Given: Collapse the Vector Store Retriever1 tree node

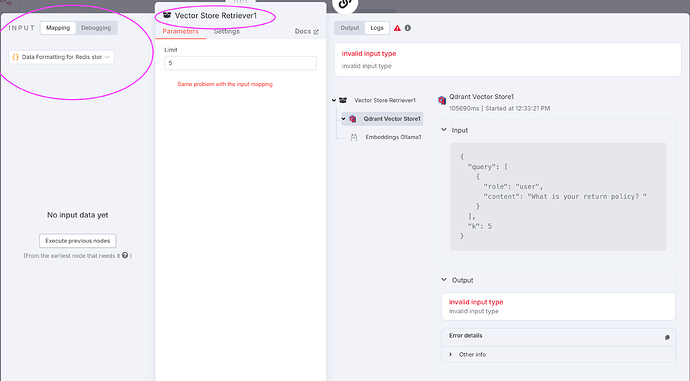Looking at the screenshot, I should pyautogui.click(x=334, y=100).
